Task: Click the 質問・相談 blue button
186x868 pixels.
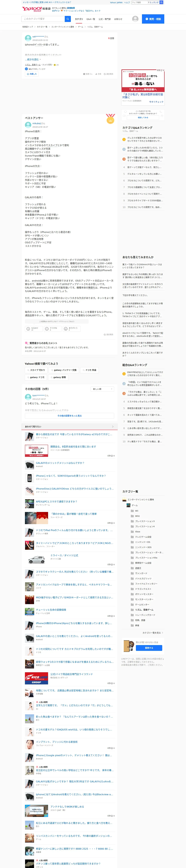Action: 153,19
